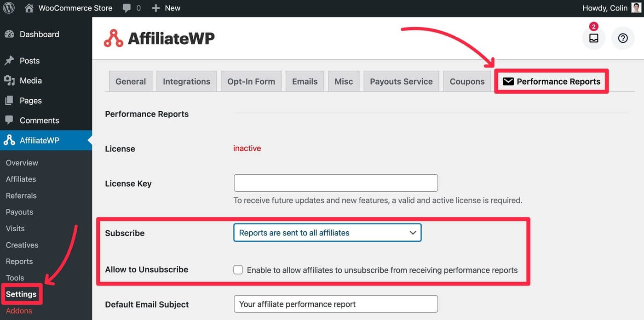The width and height of the screenshot is (644, 320).
Task: Open Creatives submenu item
Action: pyautogui.click(x=22, y=245)
